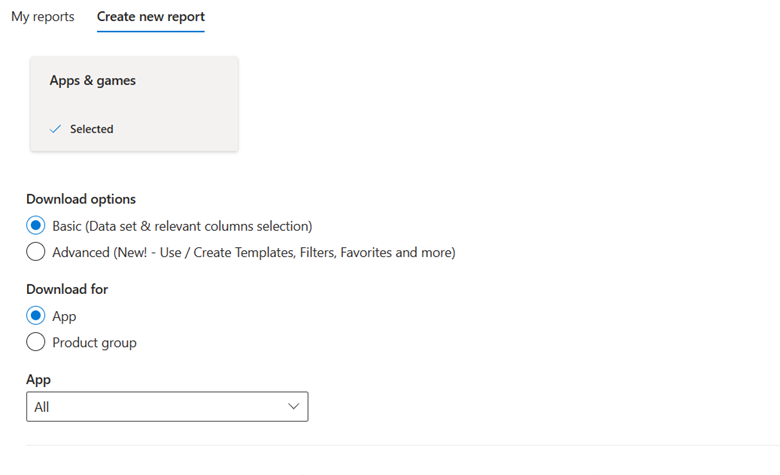The height and width of the screenshot is (475, 780).
Task: Click the 'Basic (Data set & relevant columns selection)' label
Action: [182, 226]
